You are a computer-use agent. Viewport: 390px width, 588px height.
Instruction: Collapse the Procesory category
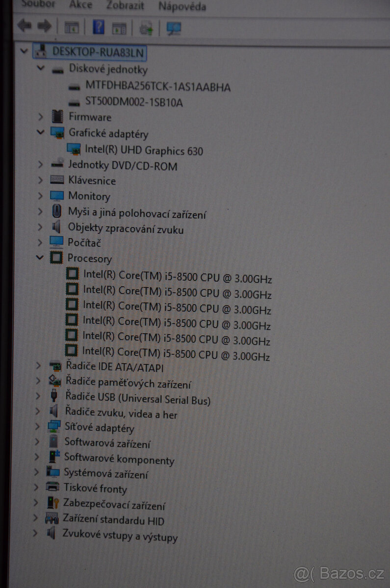40,257
